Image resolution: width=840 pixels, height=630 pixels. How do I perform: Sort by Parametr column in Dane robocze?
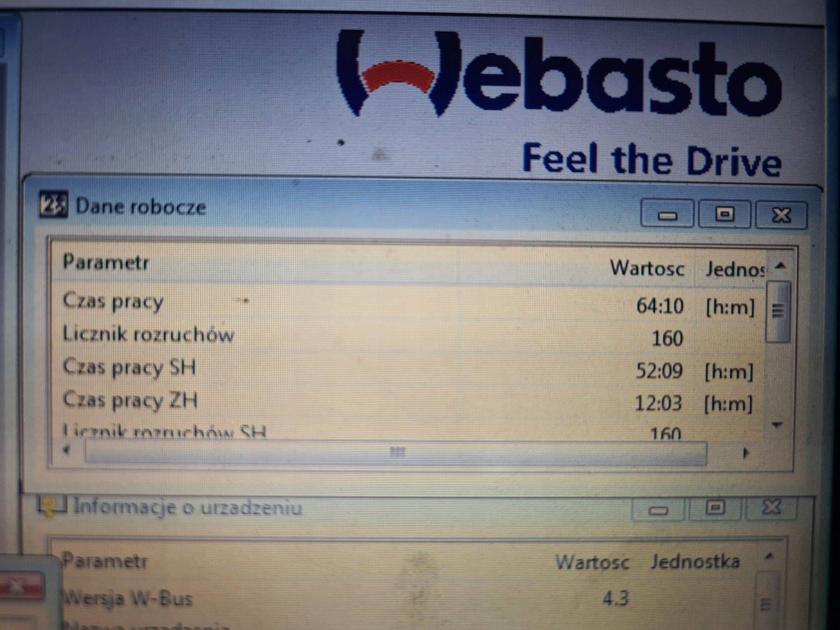[x=106, y=262]
